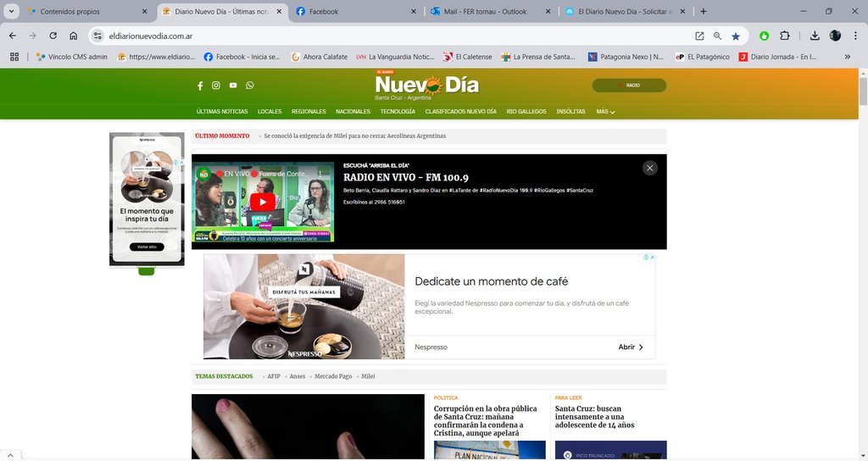Viewport: 868px width, 461px height.
Task: Open REGIONALES section
Action: (x=309, y=112)
